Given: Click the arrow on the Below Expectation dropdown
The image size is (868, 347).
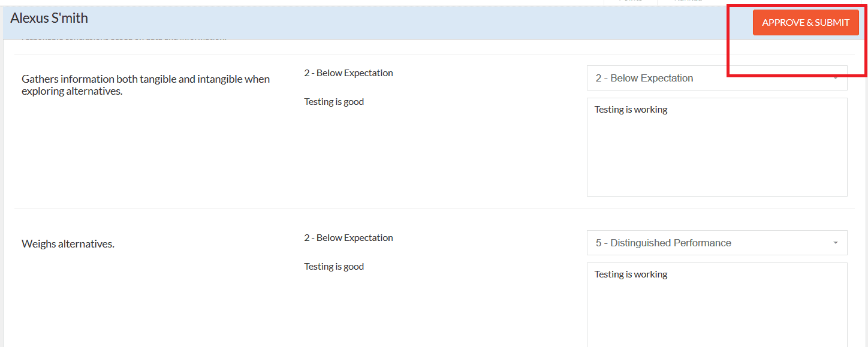Looking at the screenshot, I should pyautogui.click(x=835, y=79).
